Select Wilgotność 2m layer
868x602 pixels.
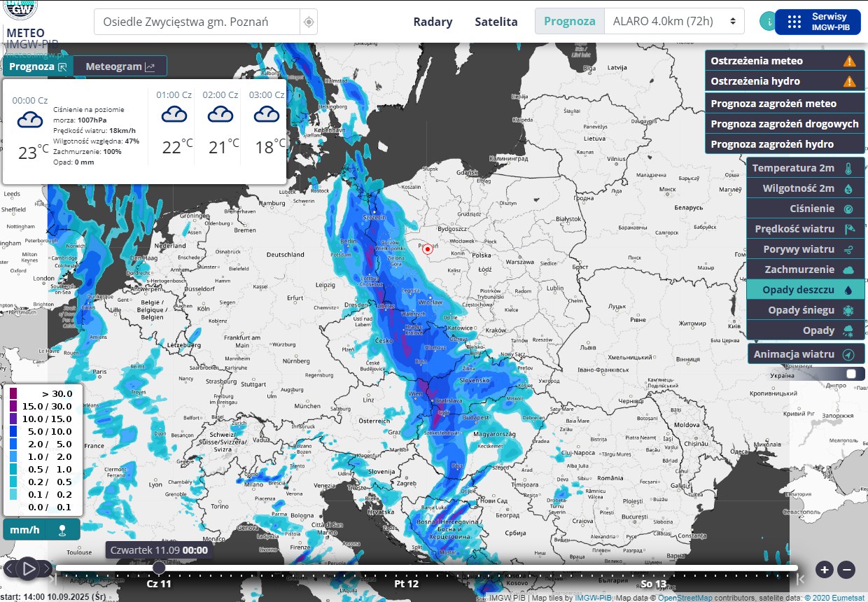(x=806, y=188)
